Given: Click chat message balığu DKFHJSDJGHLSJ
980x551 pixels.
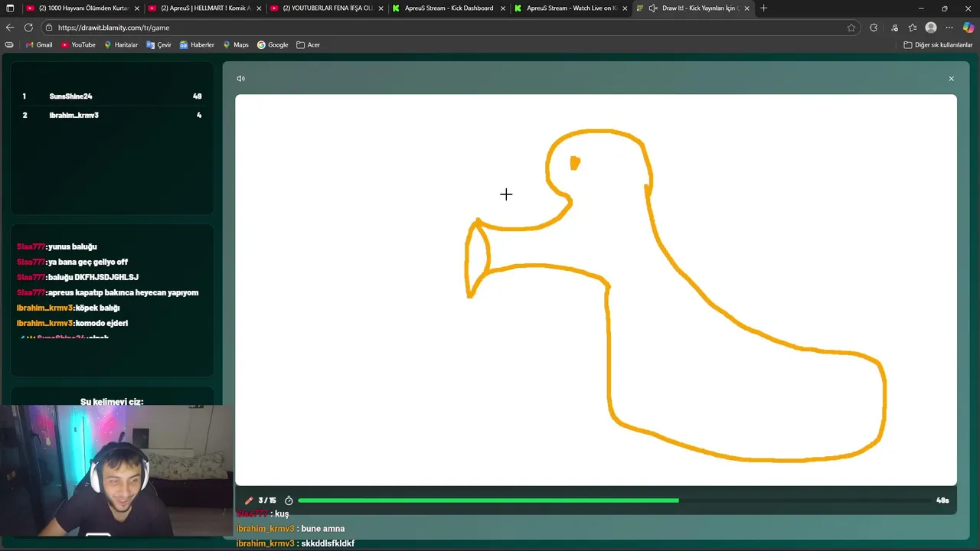Looking at the screenshot, I should [x=93, y=277].
